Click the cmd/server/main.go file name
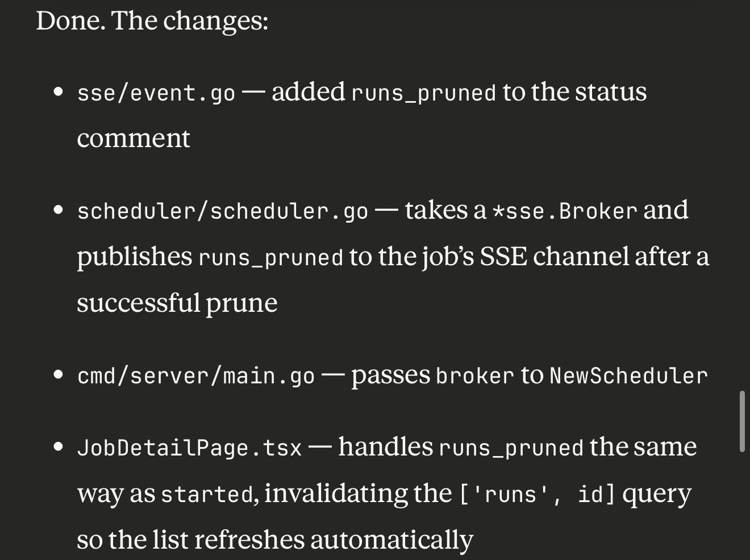 tap(195, 376)
